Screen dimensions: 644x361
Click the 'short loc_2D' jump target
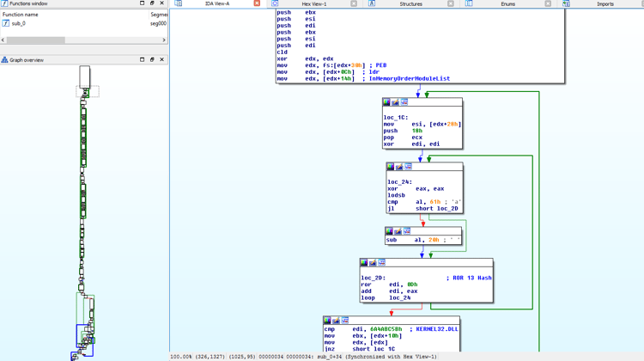point(436,209)
